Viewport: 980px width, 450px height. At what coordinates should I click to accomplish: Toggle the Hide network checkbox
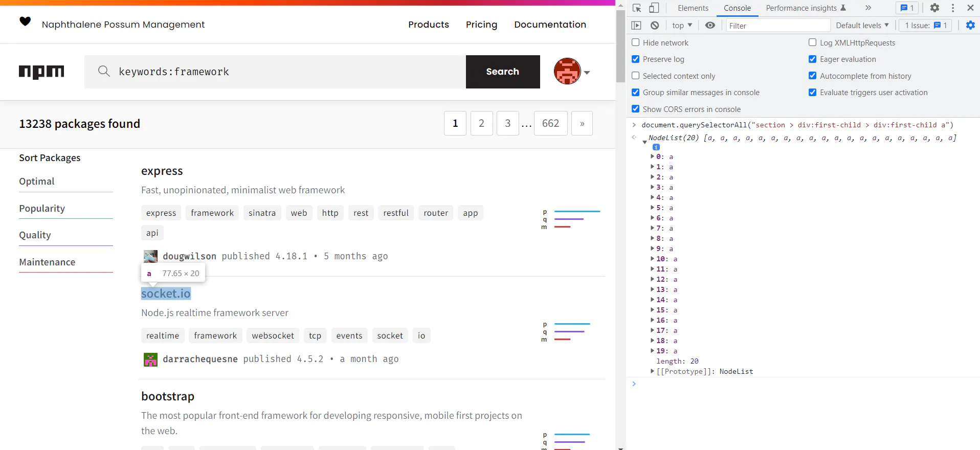pyautogui.click(x=636, y=42)
